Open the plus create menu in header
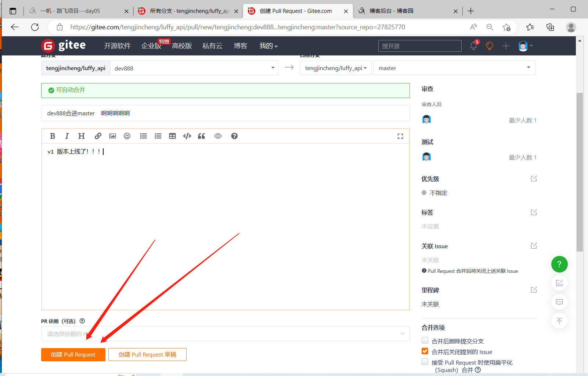The image size is (588, 376). (506, 46)
